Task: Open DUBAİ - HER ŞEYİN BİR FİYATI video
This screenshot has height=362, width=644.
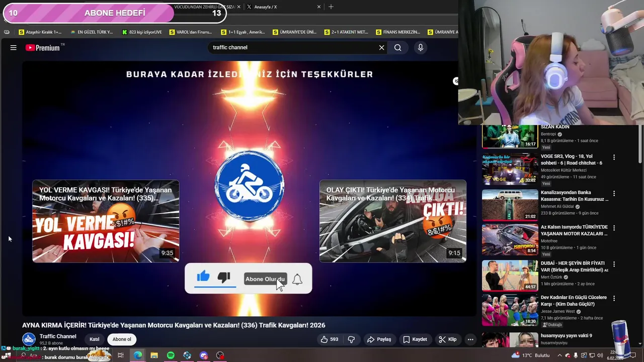Action: (510, 275)
